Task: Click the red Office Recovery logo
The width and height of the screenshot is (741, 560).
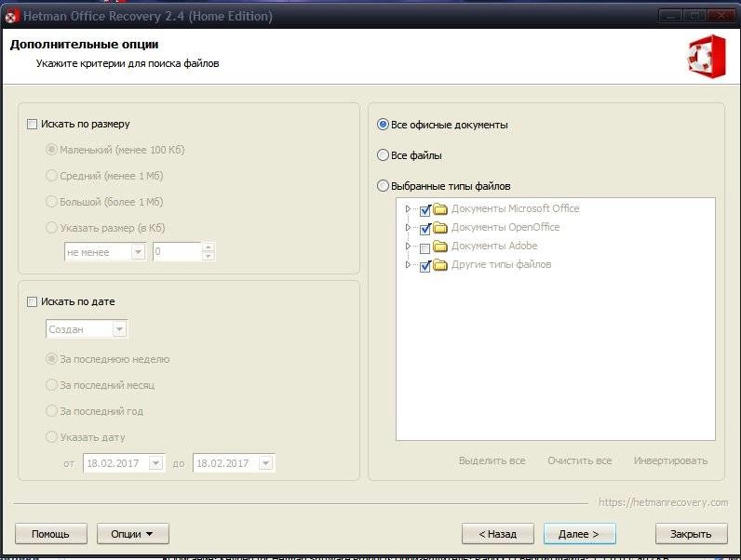Action: click(x=707, y=56)
